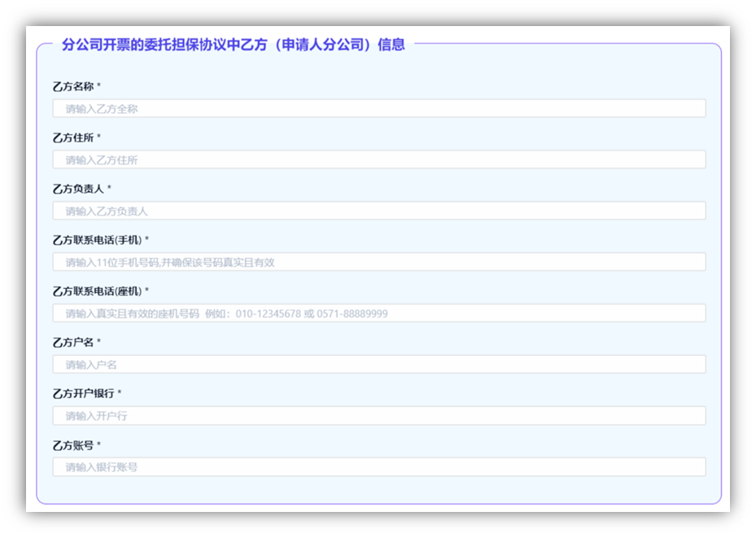The image size is (756, 538).
Task: Select the 乙方开户银行 input box
Action: pyautogui.click(x=378, y=416)
